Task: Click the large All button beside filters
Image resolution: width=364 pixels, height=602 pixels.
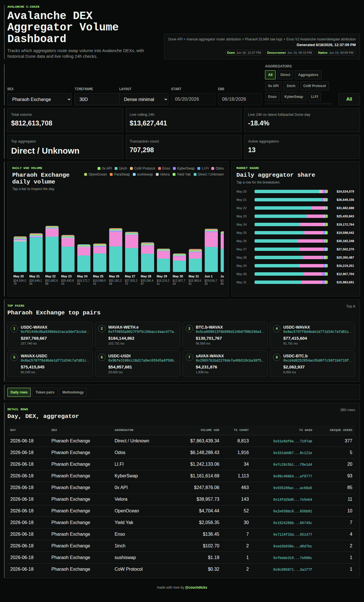Action: click(x=349, y=99)
